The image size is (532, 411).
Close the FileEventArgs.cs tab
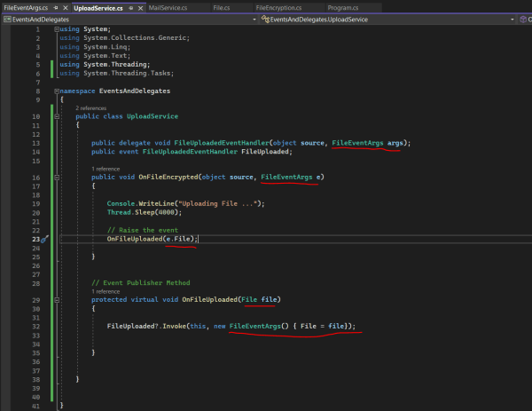point(66,8)
